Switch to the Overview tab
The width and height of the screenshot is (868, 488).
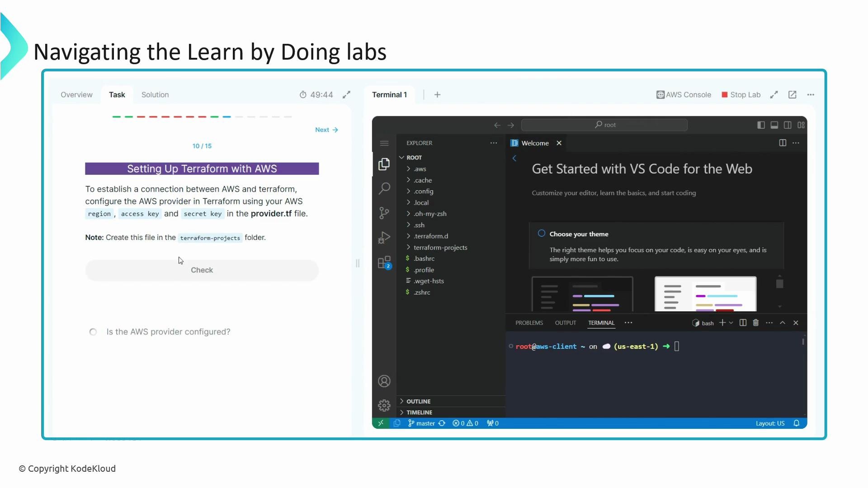point(76,94)
